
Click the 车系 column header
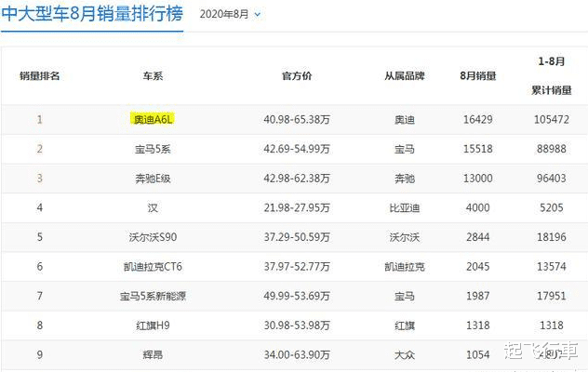click(x=153, y=76)
